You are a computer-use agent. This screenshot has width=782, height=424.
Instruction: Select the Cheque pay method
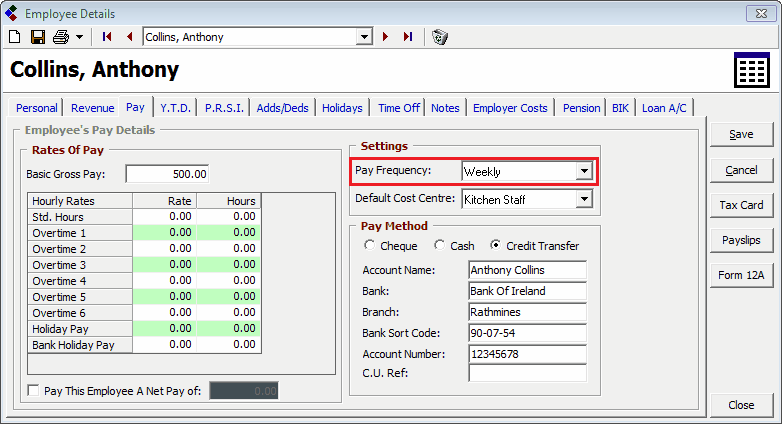click(370, 246)
